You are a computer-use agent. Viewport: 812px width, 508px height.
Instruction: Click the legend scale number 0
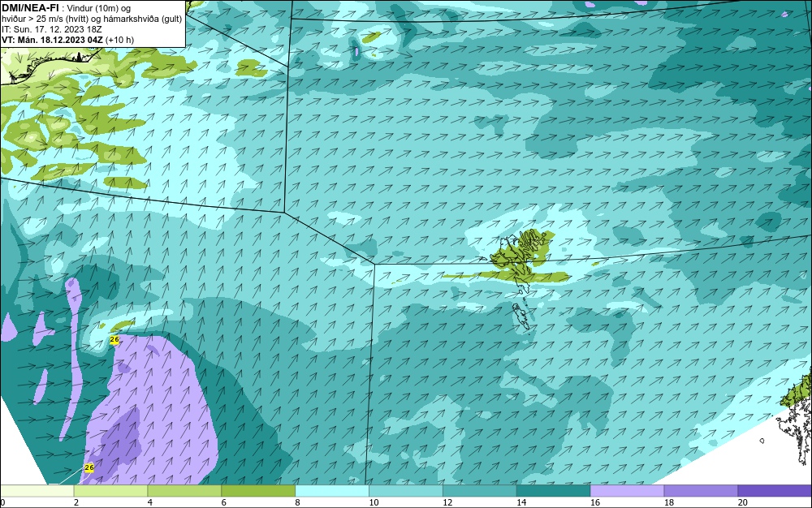[x=2, y=502]
